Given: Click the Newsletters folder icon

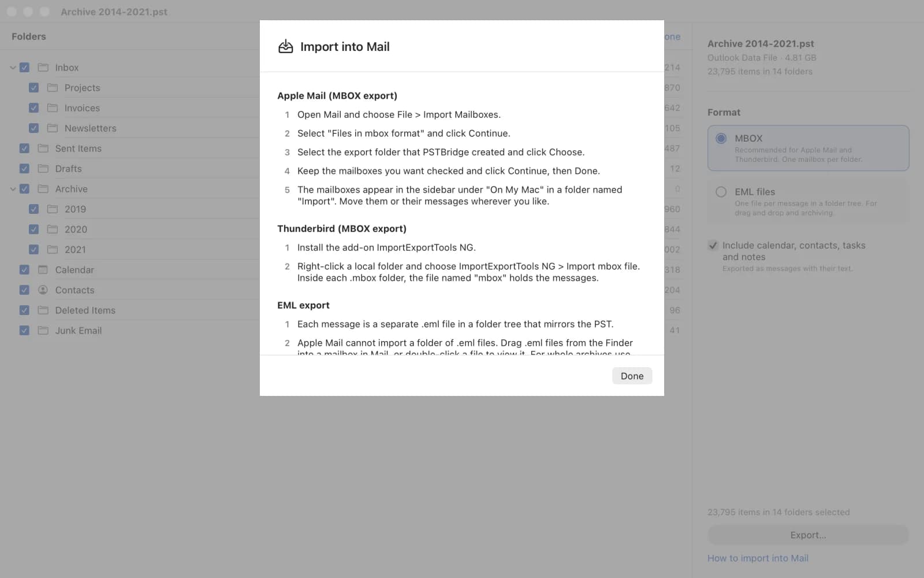Looking at the screenshot, I should [x=52, y=128].
